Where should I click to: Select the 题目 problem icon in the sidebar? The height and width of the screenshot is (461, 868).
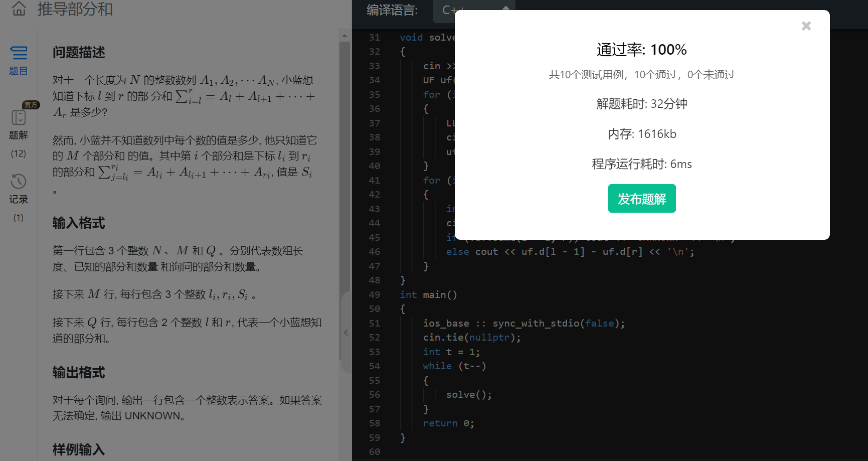18,54
